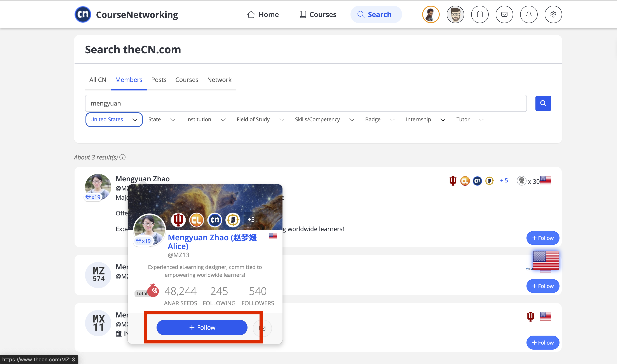Switch to the Posts tab
The height and width of the screenshot is (364, 617).
159,80
